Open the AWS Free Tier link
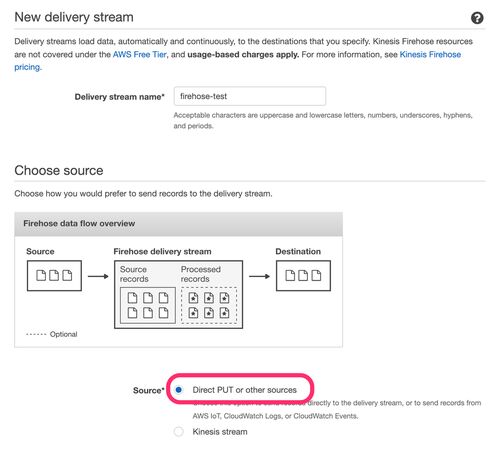The width and height of the screenshot is (500, 465). [139, 54]
